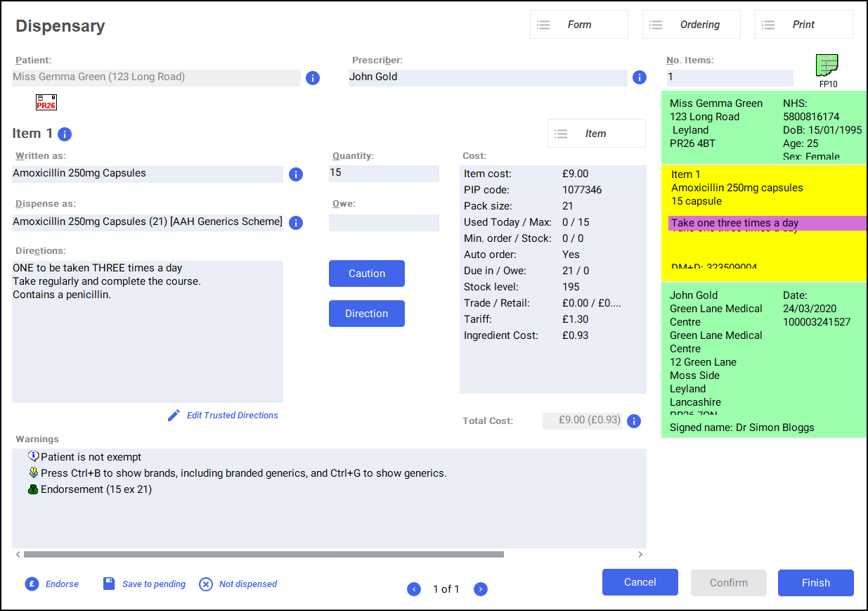Click the info icon next to Patient field

point(313,78)
